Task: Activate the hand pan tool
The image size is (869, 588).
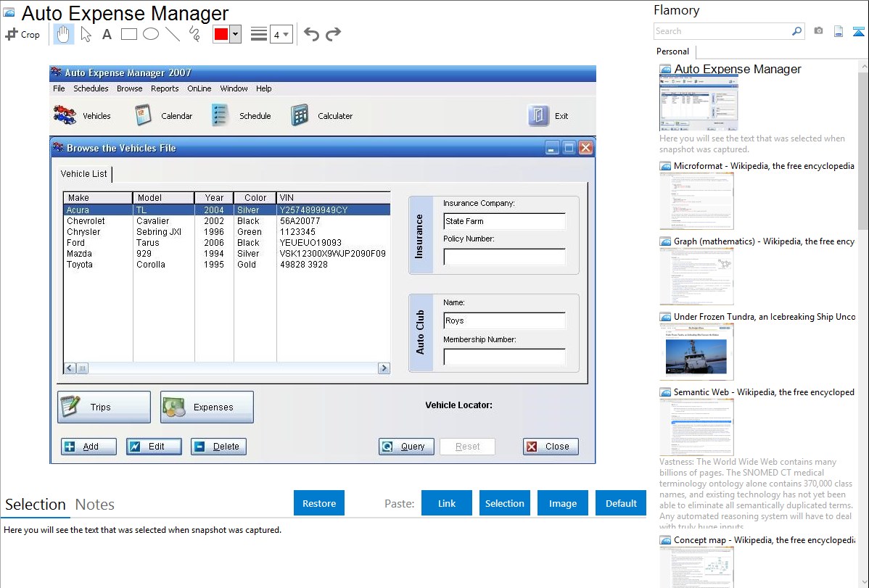Action: [x=63, y=34]
